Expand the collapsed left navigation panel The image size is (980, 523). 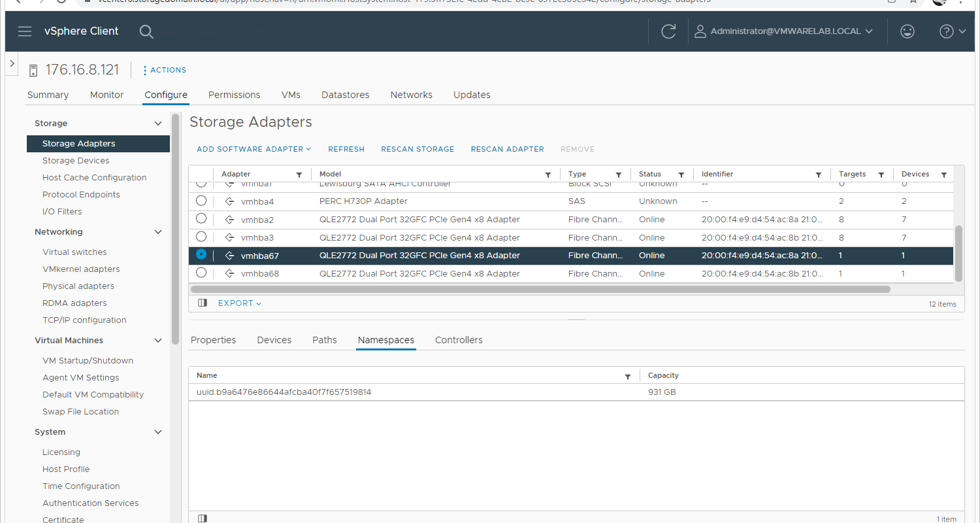point(12,63)
